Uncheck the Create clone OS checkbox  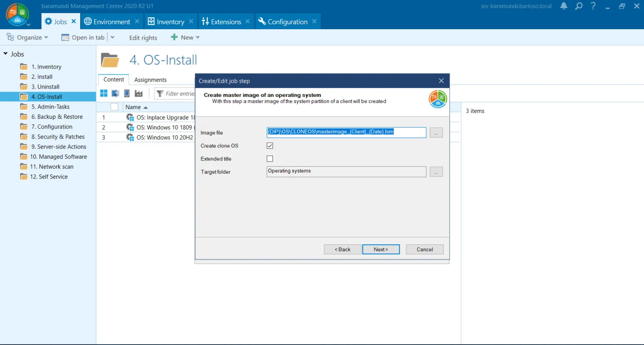click(270, 146)
